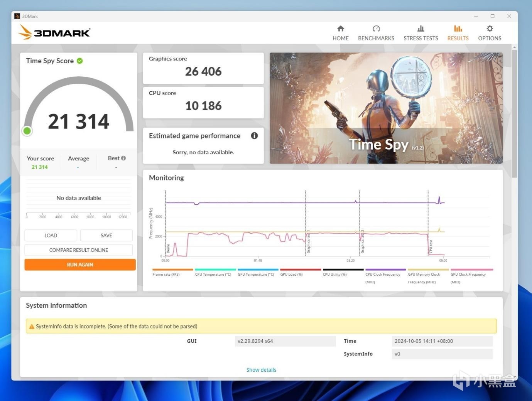Click the Time Spy artwork thumbnail
The height and width of the screenshot is (401, 532).
click(x=386, y=108)
